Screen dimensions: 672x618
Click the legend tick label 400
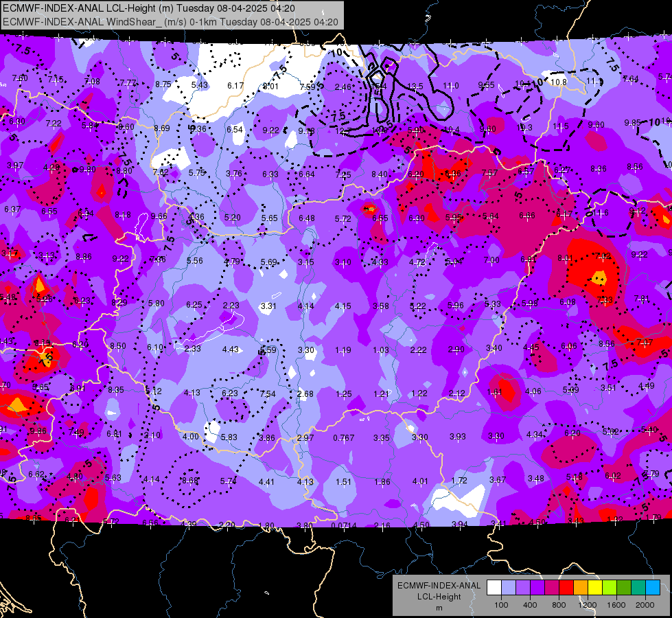[x=530, y=605]
